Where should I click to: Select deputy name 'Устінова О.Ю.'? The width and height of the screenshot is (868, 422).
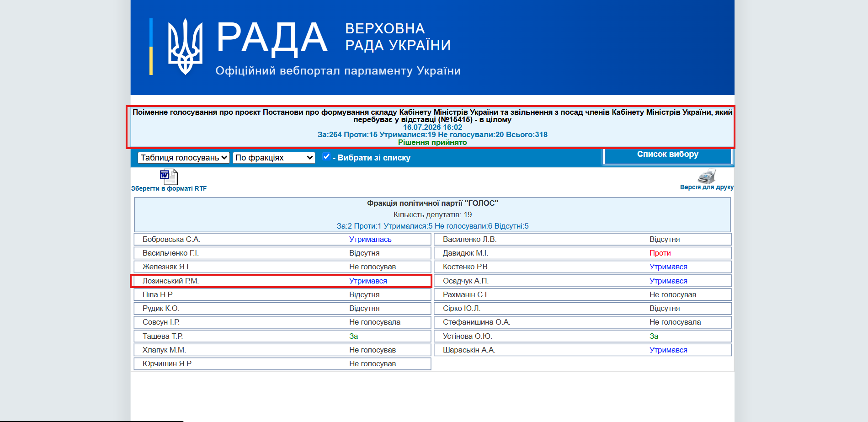468,337
